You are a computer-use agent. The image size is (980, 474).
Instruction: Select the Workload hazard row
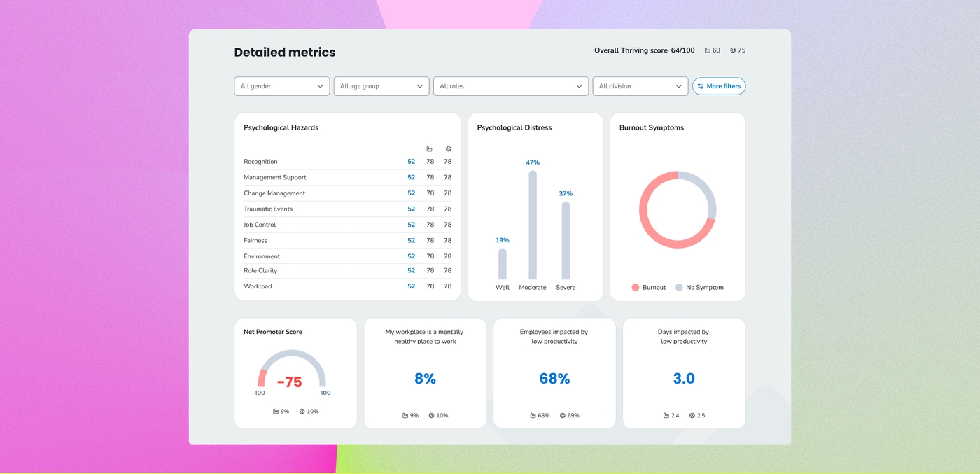(x=348, y=286)
